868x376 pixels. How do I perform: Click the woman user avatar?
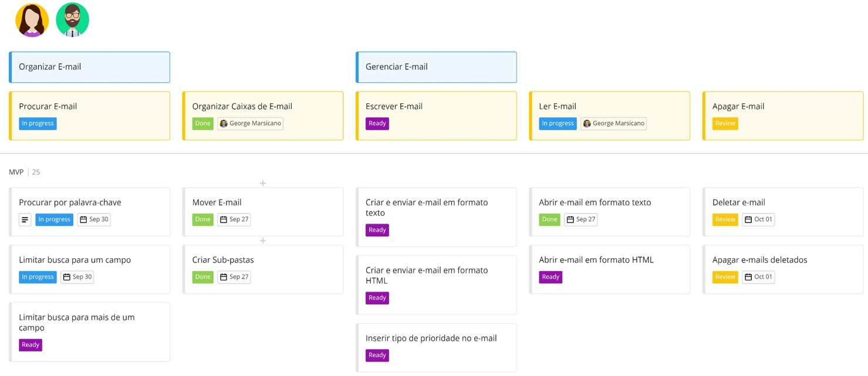[32, 20]
